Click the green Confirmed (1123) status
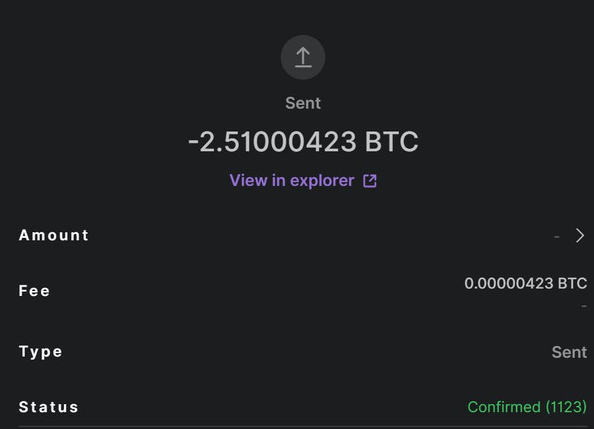The height and width of the screenshot is (429, 594). click(527, 407)
